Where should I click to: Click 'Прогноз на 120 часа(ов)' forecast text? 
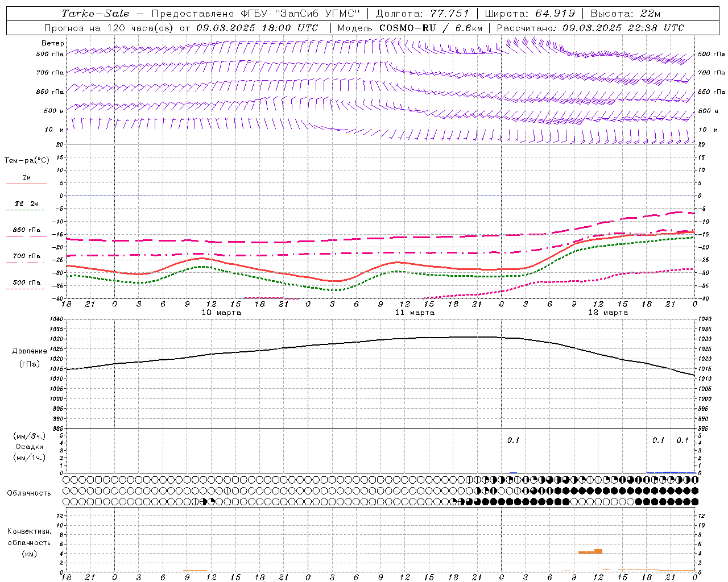click(x=110, y=28)
